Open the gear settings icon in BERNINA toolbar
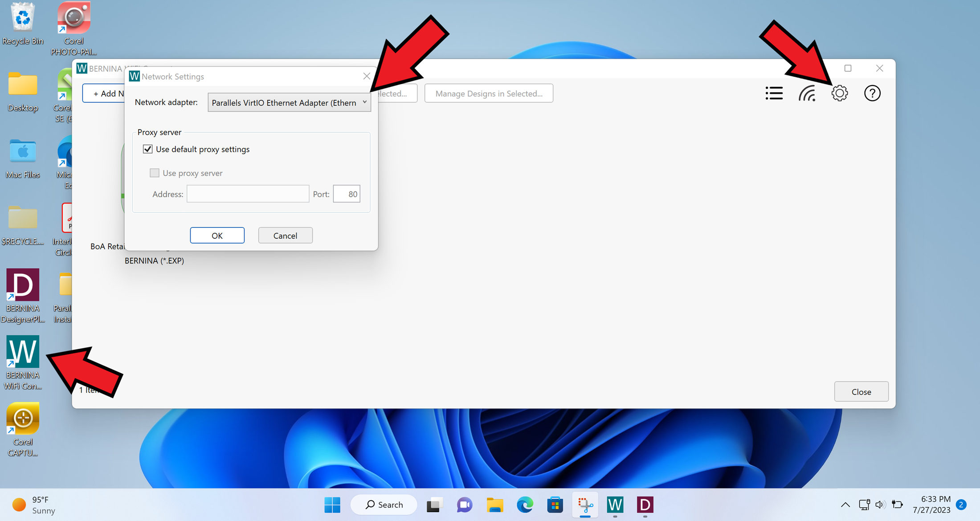This screenshot has height=521, width=980. (x=840, y=94)
